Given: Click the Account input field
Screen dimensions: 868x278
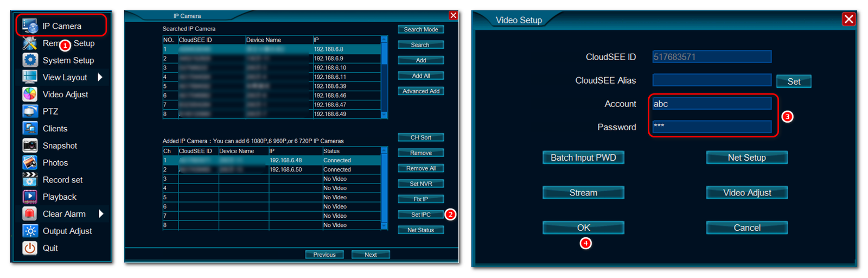Looking at the screenshot, I should (x=711, y=104).
